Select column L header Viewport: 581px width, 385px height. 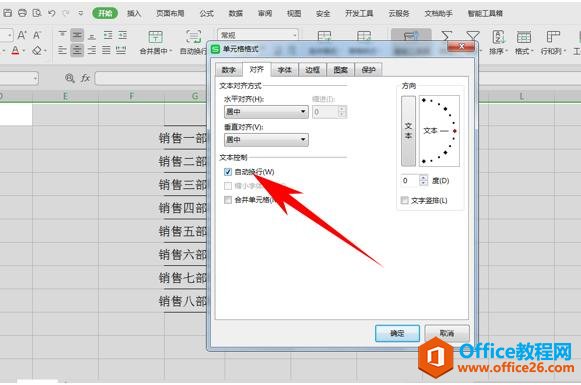(521, 96)
